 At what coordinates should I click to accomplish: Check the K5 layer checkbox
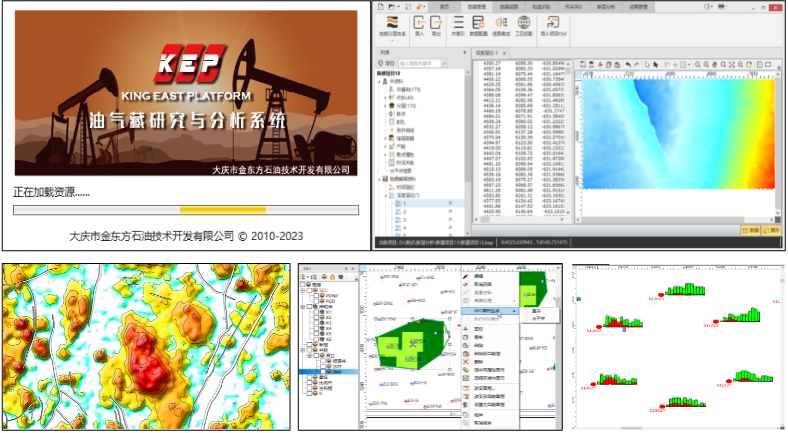tap(316, 334)
